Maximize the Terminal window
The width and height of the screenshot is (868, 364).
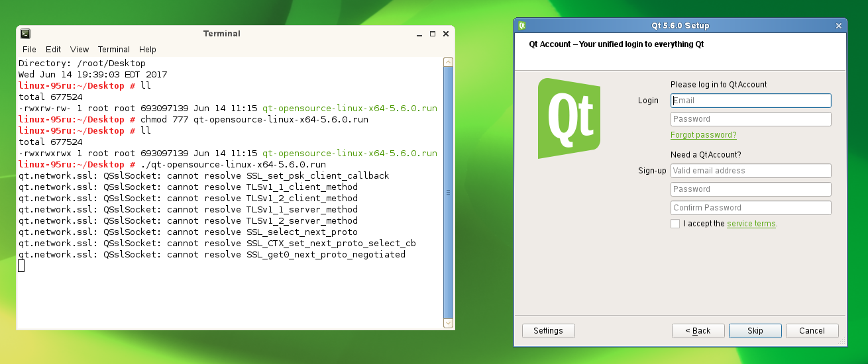pyautogui.click(x=433, y=34)
